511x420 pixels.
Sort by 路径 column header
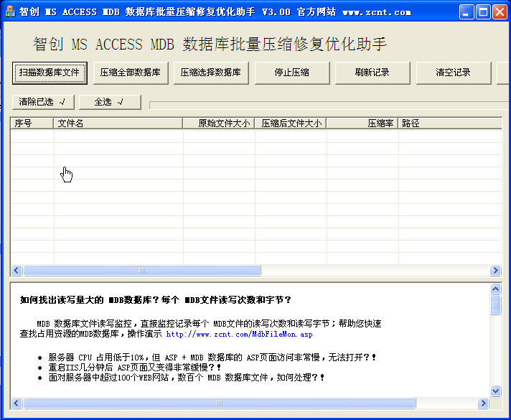click(x=450, y=123)
